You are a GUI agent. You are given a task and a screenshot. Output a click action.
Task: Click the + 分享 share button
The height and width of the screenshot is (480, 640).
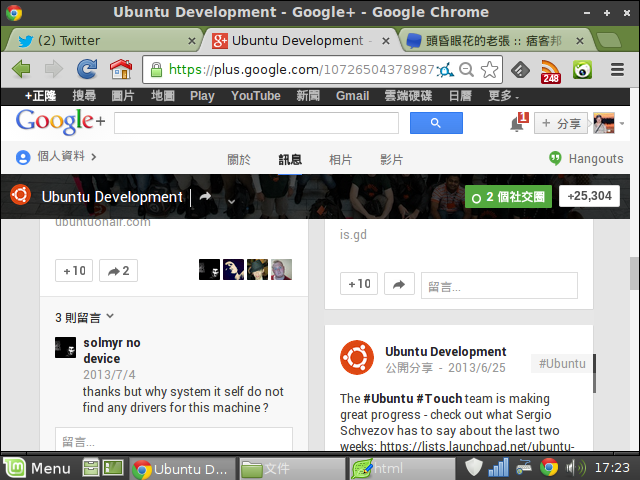[x=561, y=123]
